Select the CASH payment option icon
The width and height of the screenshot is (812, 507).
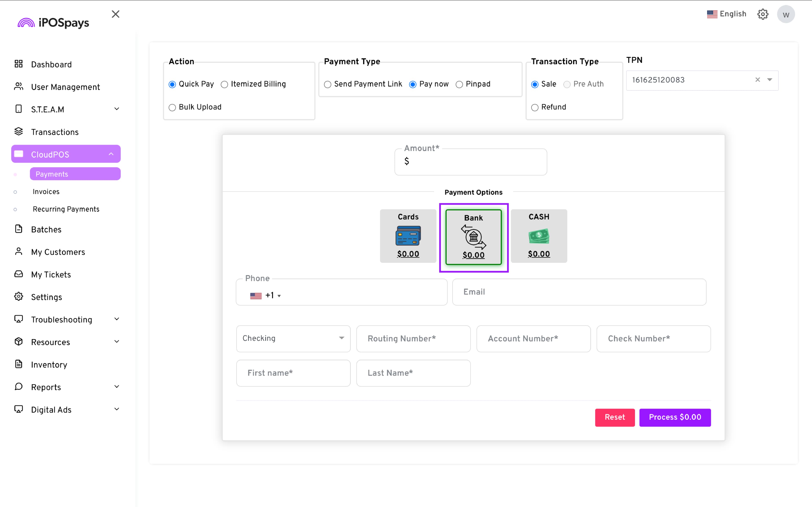coord(539,236)
